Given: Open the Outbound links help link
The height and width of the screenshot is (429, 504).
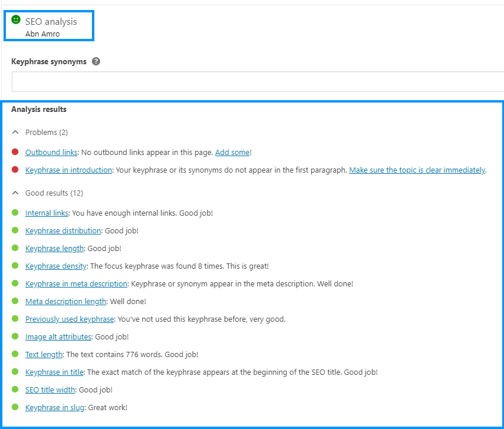Looking at the screenshot, I should [51, 152].
